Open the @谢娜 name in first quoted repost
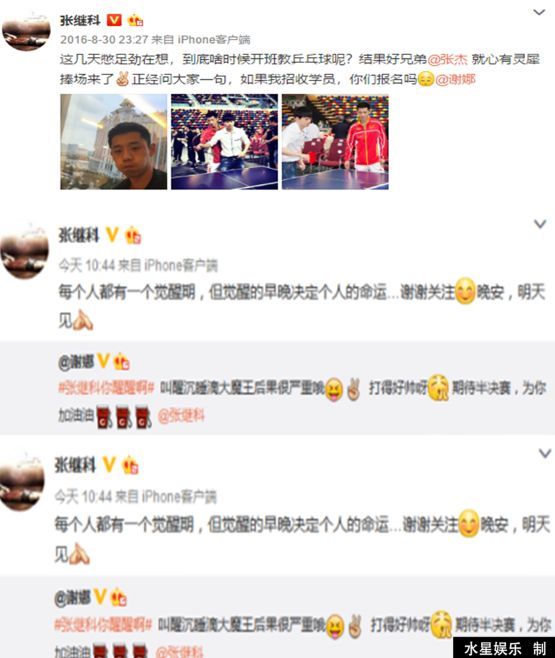The width and height of the screenshot is (555, 658). pos(76,361)
